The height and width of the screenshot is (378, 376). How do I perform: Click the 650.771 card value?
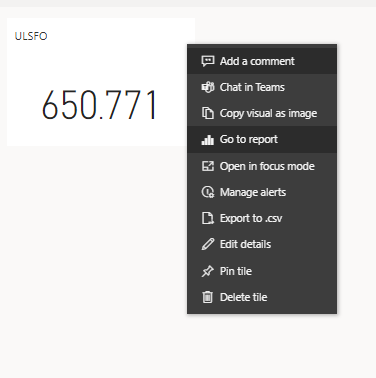point(99,105)
